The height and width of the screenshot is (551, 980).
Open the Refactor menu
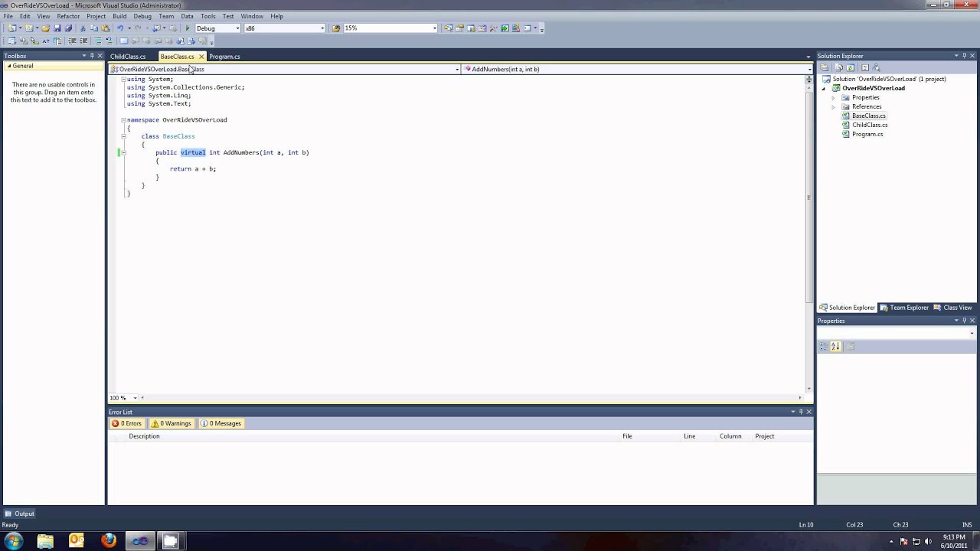coord(68,16)
